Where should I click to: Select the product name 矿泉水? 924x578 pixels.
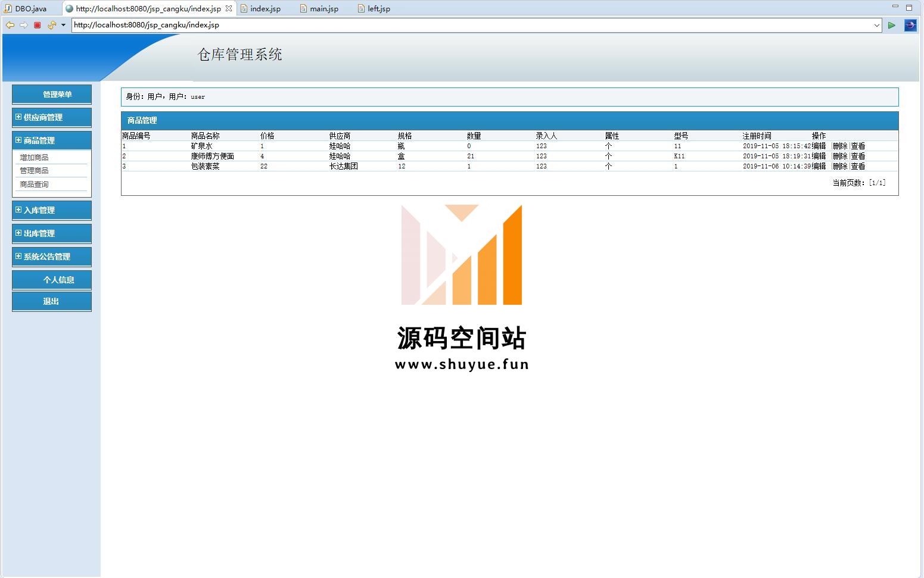tap(202, 146)
